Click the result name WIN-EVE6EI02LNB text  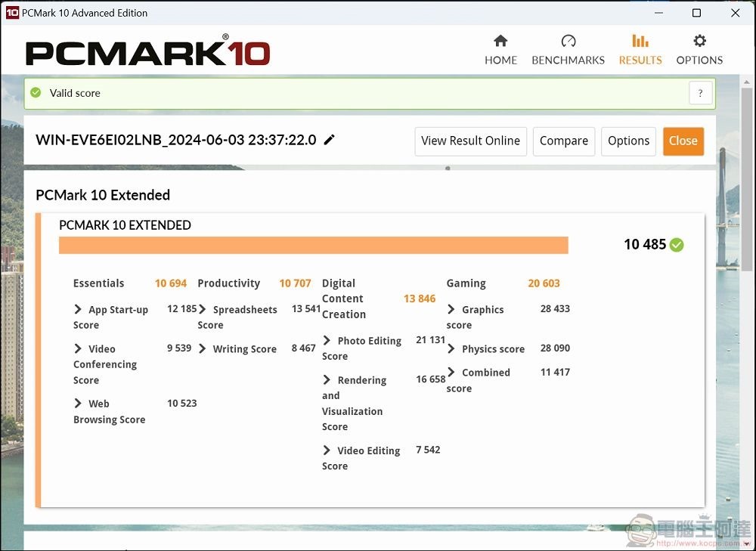pyautogui.click(x=176, y=140)
